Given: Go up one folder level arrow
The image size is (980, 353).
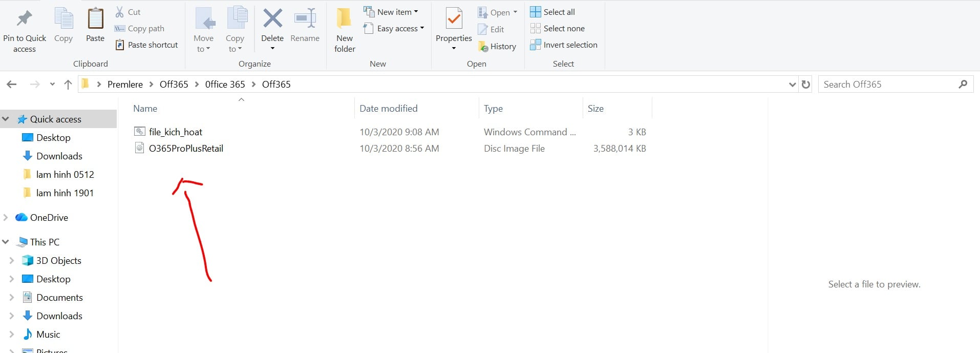Looking at the screenshot, I should point(68,85).
